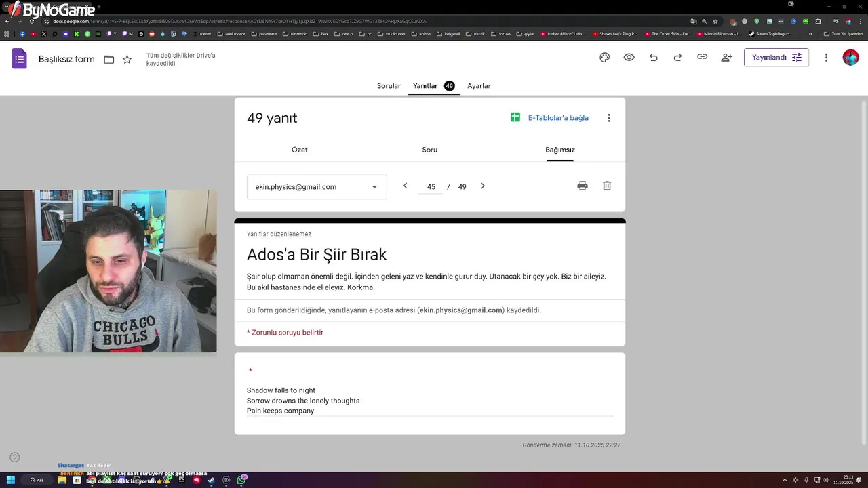This screenshot has height=488, width=868.
Task: Open the Tüm Yer İşaretleri folder
Action: (843, 33)
